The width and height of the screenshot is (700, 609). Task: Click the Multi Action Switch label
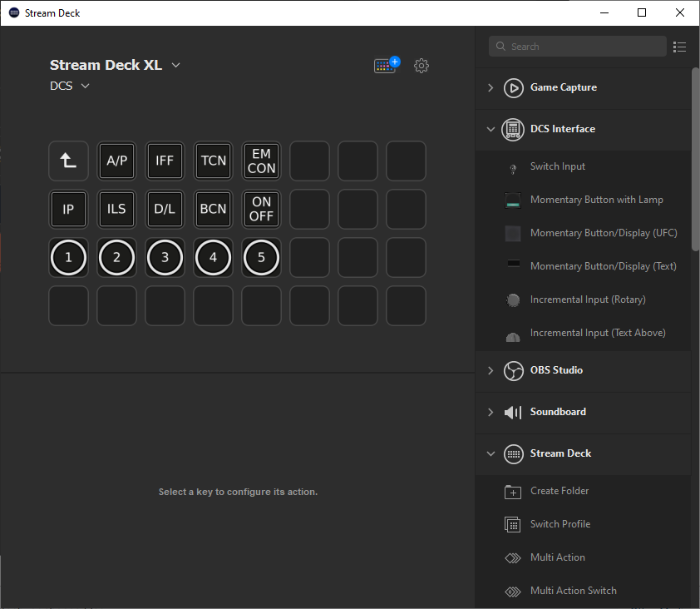(x=573, y=590)
